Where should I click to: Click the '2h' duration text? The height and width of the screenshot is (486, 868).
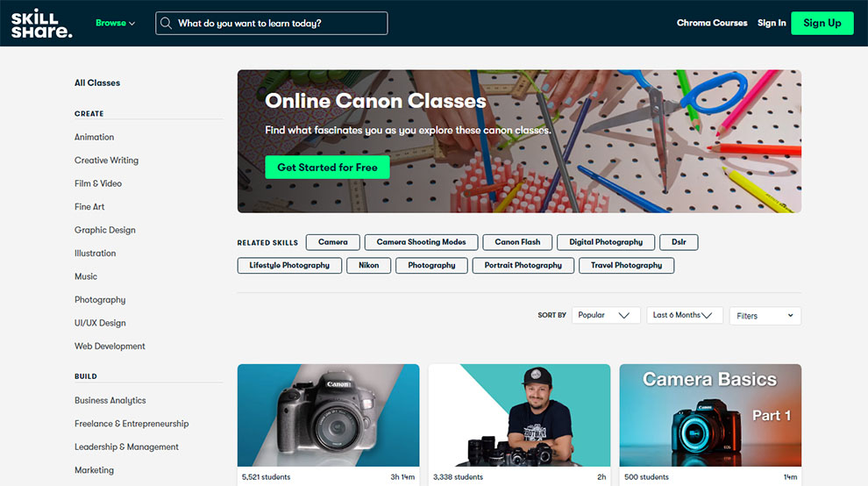[601, 477]
